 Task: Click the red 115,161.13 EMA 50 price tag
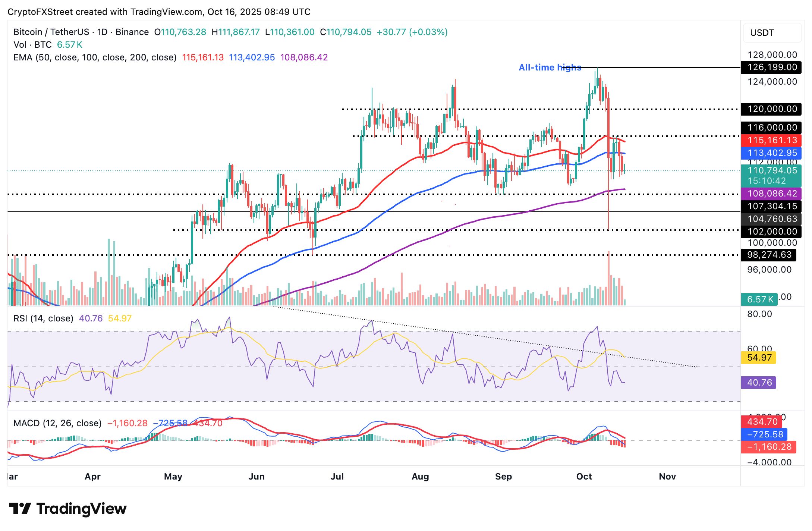coord(772,141)
